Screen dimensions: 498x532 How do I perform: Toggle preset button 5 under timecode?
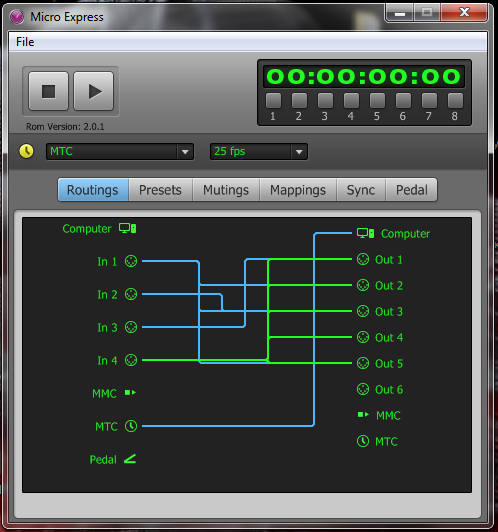tap(378, 100)
